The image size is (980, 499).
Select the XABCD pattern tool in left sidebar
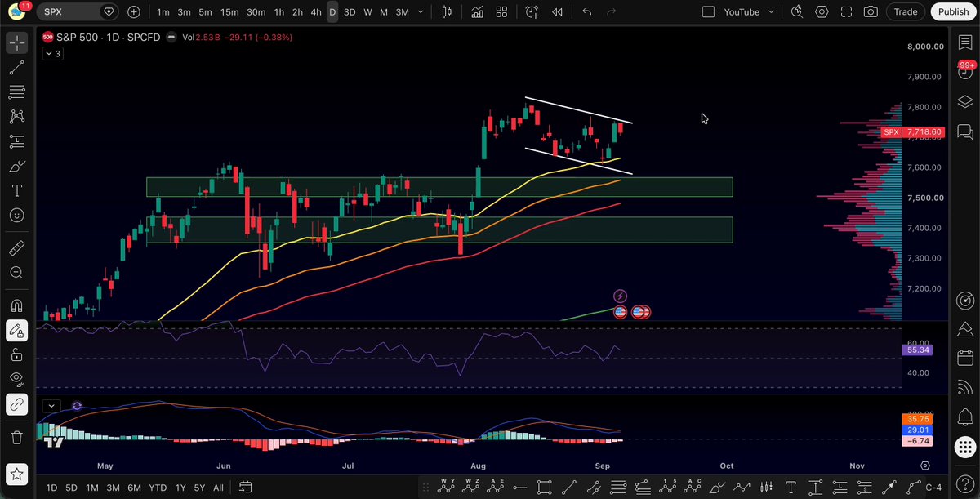pos(17,117)
